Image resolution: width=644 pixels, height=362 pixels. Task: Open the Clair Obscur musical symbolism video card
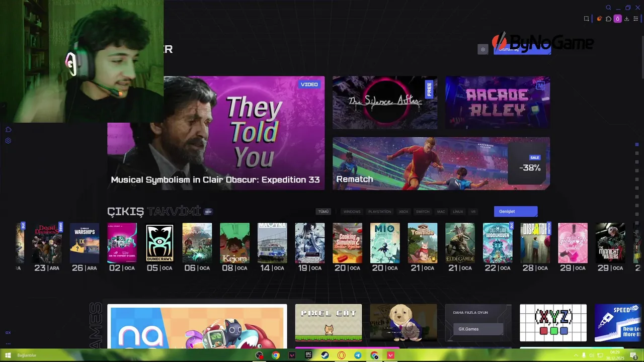pyautogui.click(x=216, y=133)
